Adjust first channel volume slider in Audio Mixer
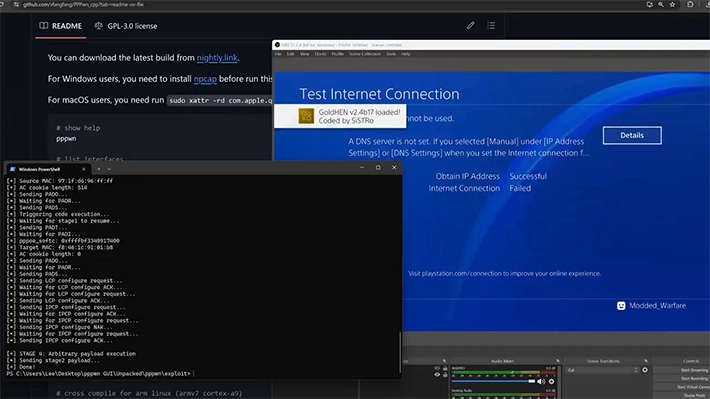The image size is (710, 399). tap(493, 381)
